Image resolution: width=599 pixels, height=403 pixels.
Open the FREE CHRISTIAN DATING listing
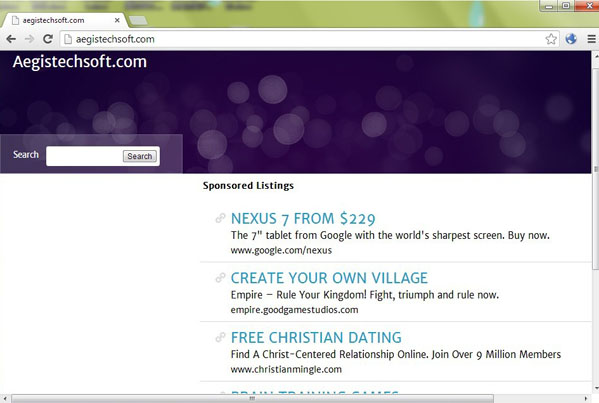coord(316,337)
